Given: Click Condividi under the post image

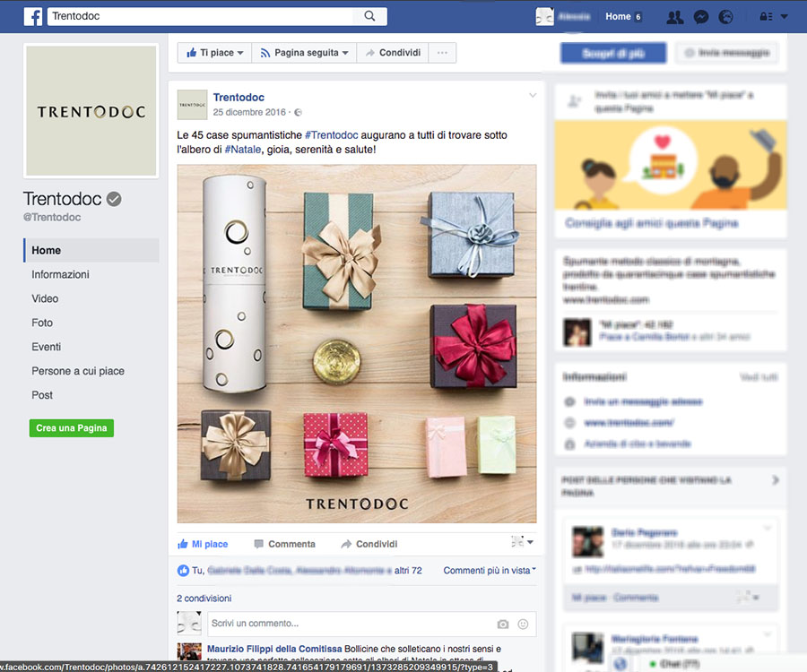Looking at the screenshot, I should (x=369, y=544).
